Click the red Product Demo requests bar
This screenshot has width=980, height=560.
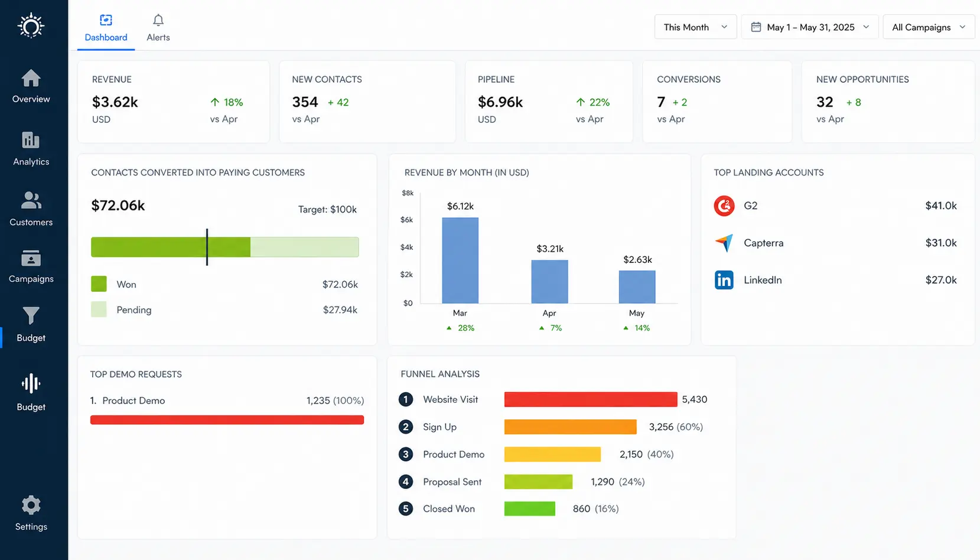point(227,420)
